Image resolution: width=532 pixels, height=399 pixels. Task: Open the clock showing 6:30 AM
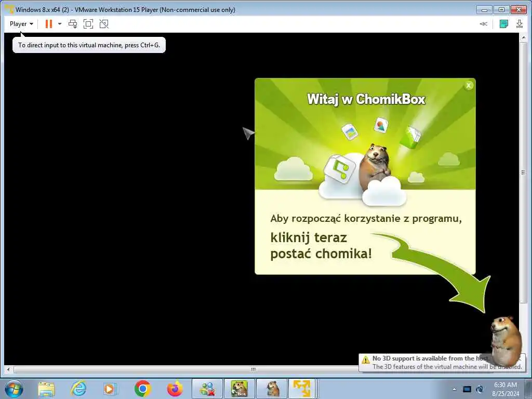[x=506, y=389]
